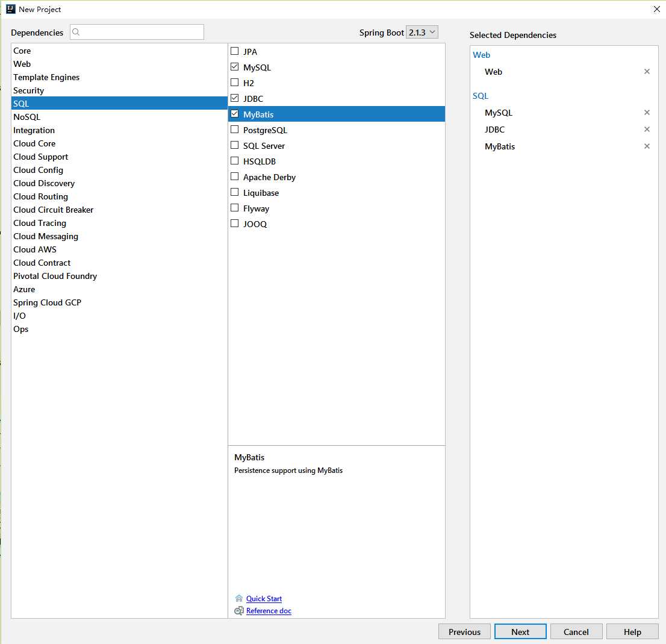This screenshot has width=666, height=644.
Task: Open the Spring Boot version dropdown
Action: point(422,33)
